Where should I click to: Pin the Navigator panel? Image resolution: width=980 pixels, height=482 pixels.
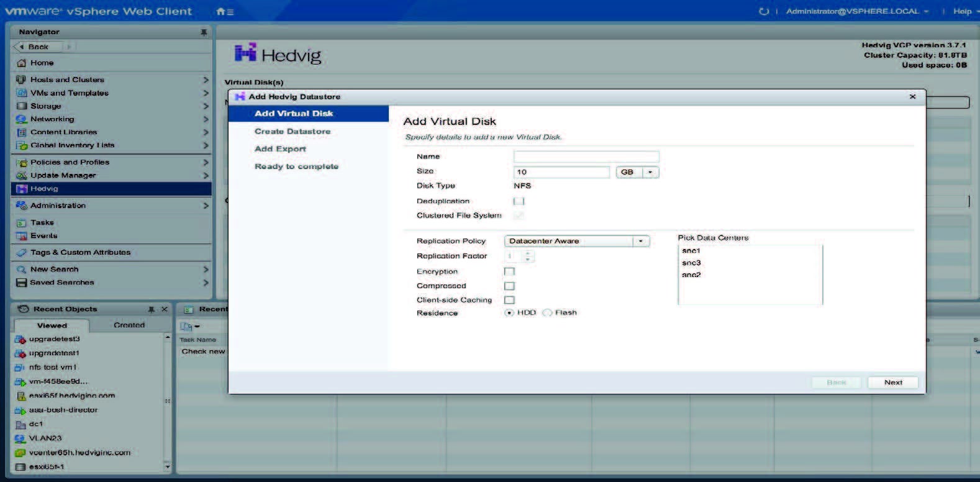point(204,32)
